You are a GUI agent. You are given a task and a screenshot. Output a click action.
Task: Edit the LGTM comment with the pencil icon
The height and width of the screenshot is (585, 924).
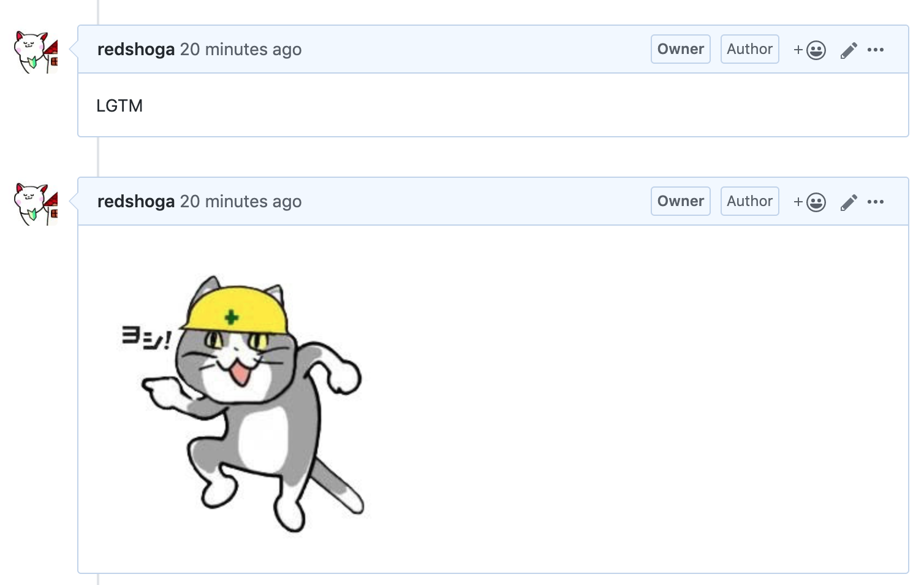849,50
